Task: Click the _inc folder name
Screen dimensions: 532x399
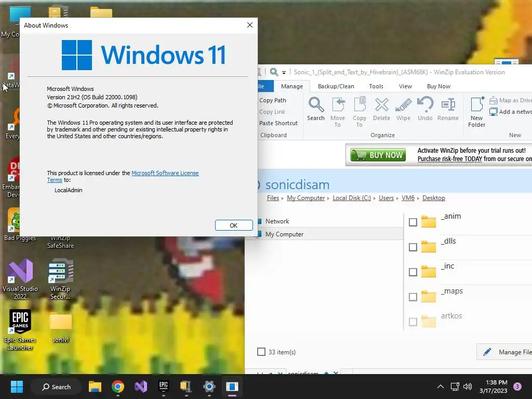Action: [x=447, y=266]
